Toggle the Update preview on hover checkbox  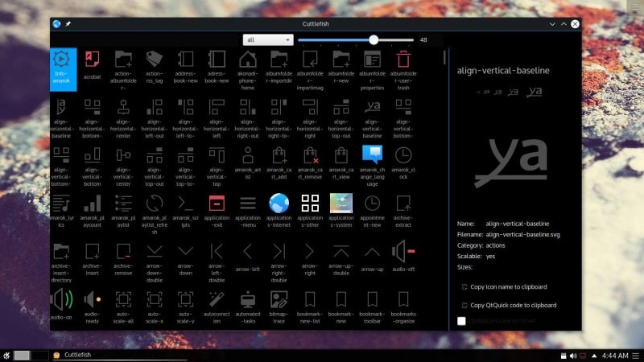click(461, 321)
